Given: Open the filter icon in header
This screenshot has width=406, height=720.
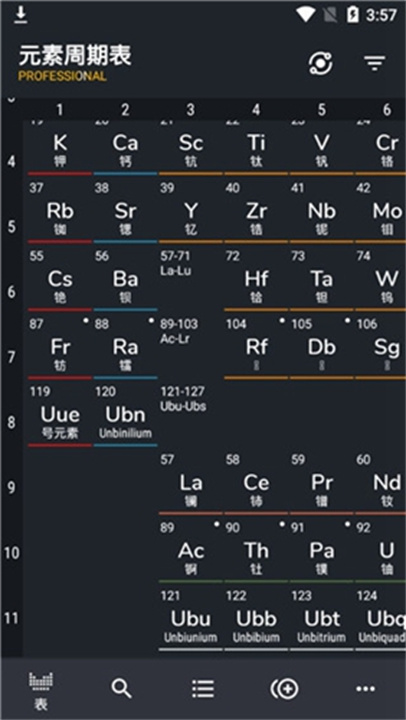Looking at the screenshot, I should 374,63.
